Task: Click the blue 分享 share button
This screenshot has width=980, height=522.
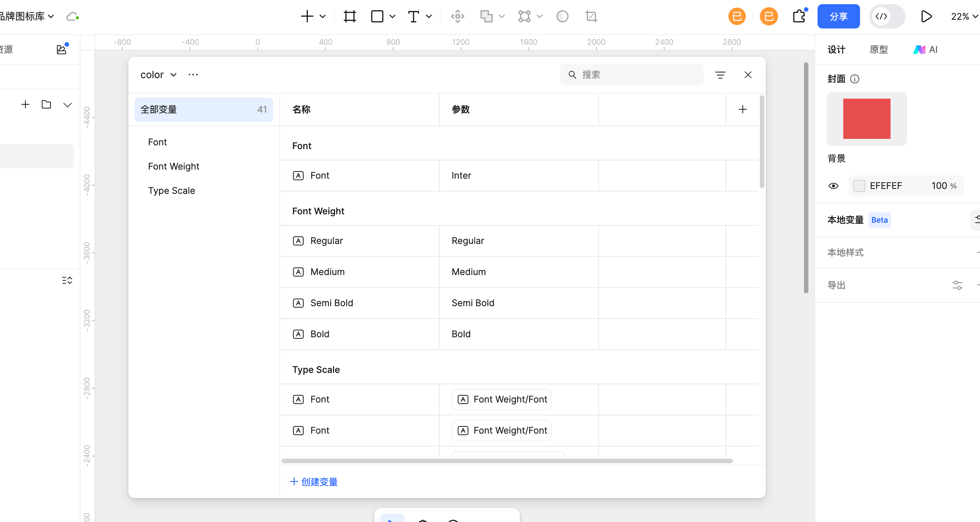Action: 838,16
